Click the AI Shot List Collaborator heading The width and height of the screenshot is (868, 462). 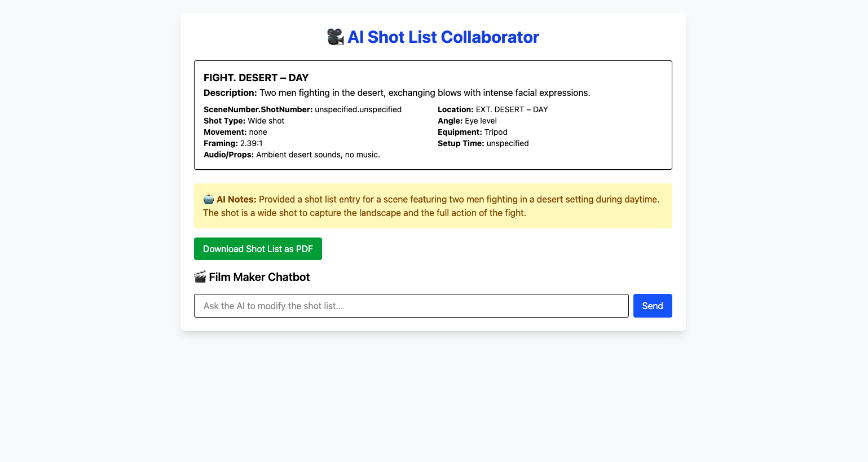pyautogui.click(x=443, y=37)
